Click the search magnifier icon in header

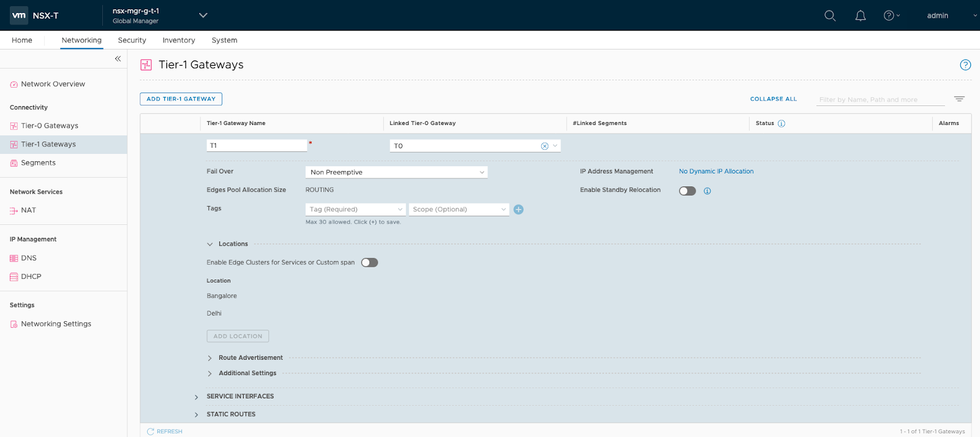pyautogui.click(x=830, y=16)
